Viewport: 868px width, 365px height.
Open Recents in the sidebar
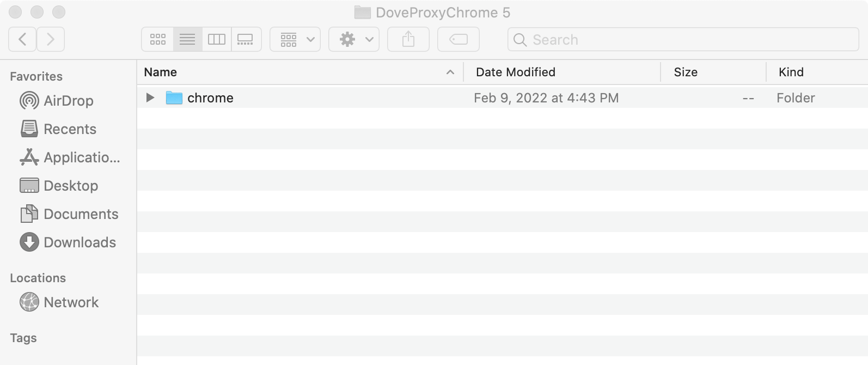[x=58, y=129]
